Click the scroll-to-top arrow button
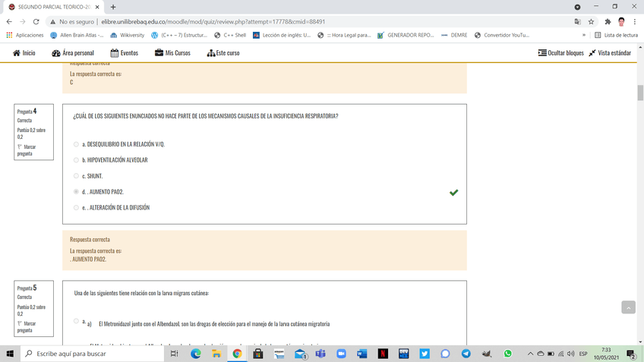 tap(628, 307)
